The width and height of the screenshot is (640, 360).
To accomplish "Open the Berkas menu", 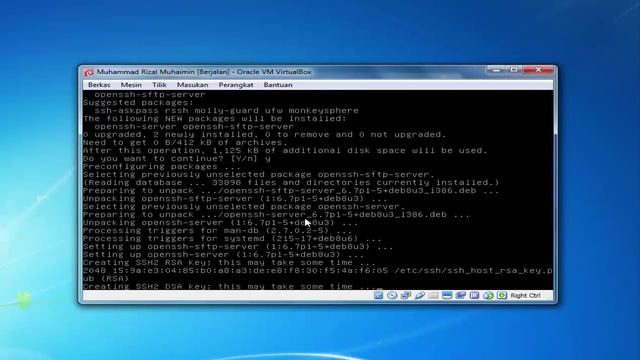I will tap(99, 85).
